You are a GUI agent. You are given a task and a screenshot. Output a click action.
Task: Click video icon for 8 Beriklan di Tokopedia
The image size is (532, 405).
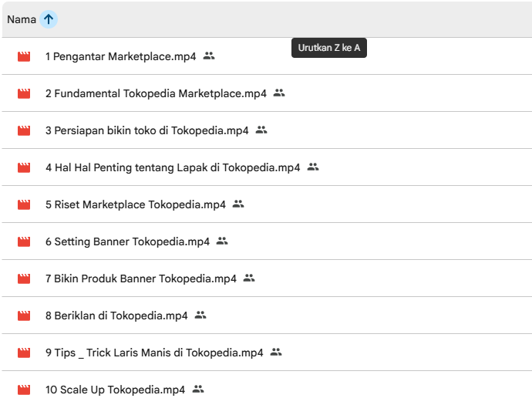click(24, 316)
